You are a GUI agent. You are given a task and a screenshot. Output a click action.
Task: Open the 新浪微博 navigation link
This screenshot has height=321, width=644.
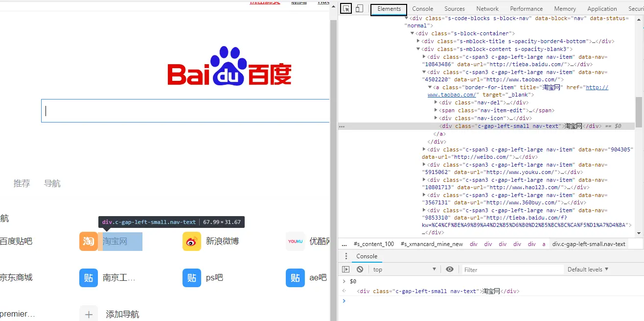(222, 241)
